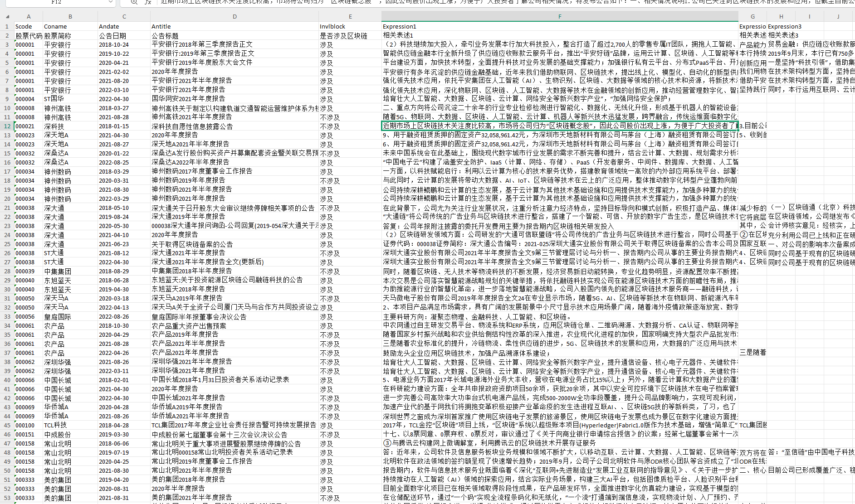Select cell "关于取得区块链备案的公告"
Image resolution: width=855 pixels, height=504 pixels.
235,244
